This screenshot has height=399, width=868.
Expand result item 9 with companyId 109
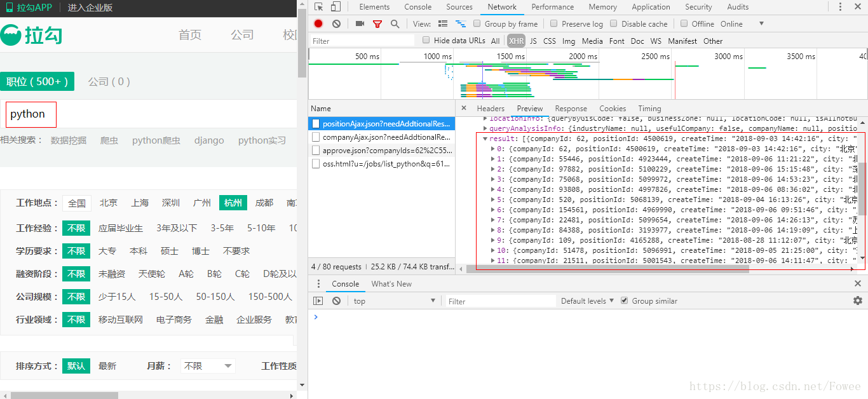(x=494, y=240)
